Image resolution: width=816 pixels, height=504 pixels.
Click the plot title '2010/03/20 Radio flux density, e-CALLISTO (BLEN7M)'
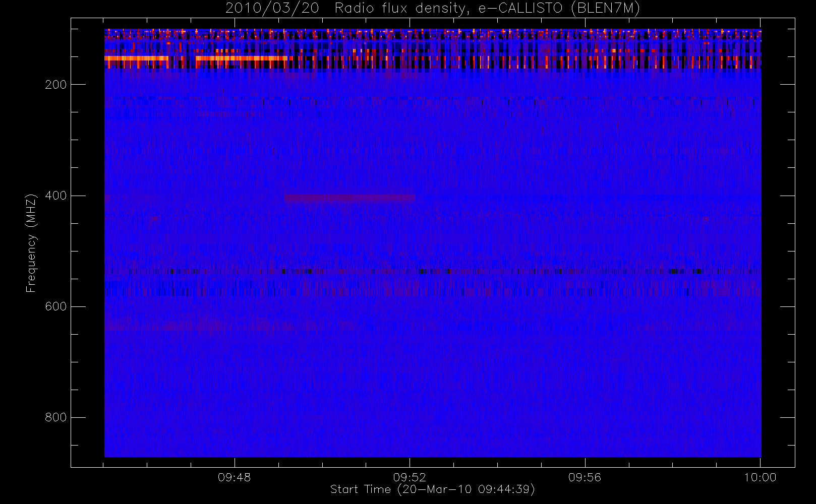tap(433, 8)
